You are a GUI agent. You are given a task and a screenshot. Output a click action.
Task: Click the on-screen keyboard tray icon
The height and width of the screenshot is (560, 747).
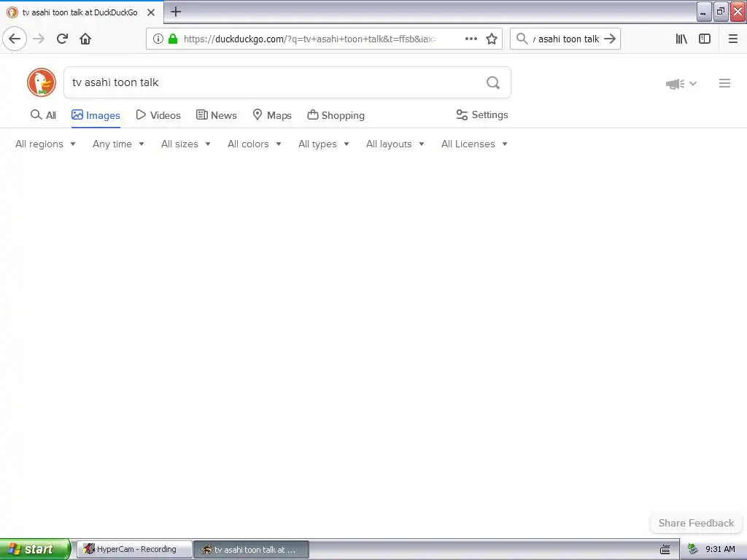coord(665,550)
